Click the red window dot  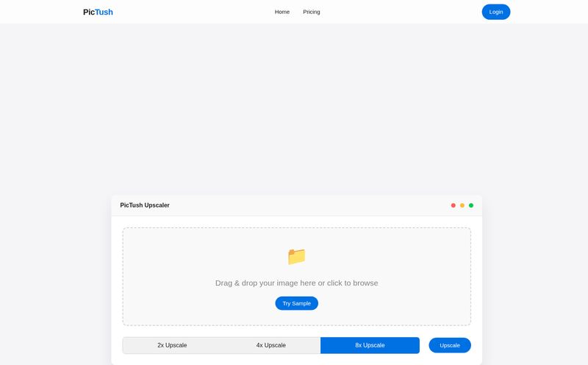(x=453, y=205)
